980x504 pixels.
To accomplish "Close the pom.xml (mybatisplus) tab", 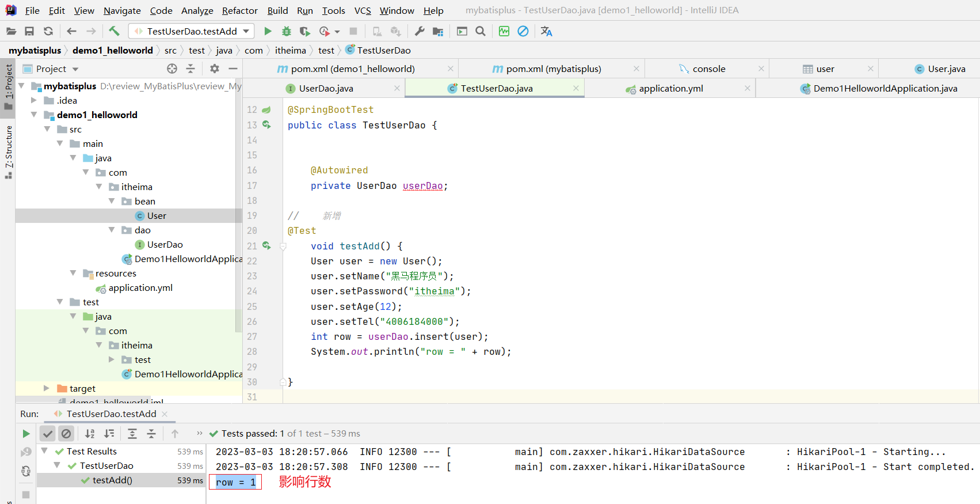I will click(x=636, y=69).
